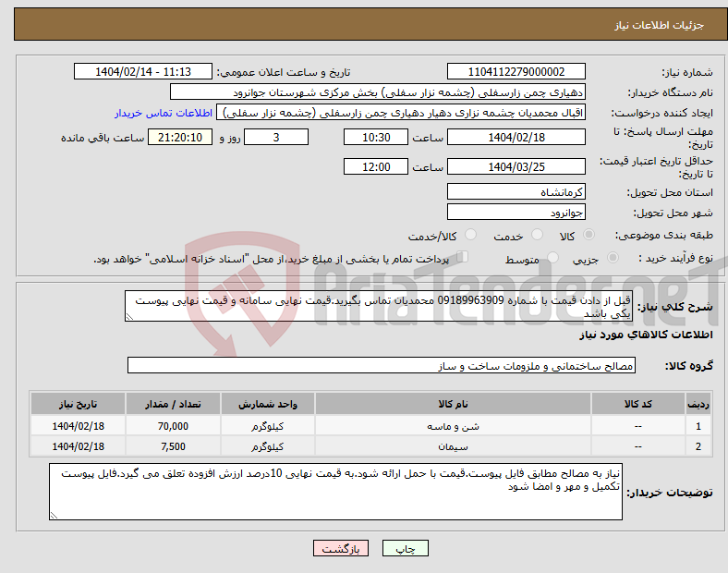This screenshot has height=573, width=728.
Task: Toggle the اسناد خزانه اسلامی payment checkbox
Action: pos(463,257)
